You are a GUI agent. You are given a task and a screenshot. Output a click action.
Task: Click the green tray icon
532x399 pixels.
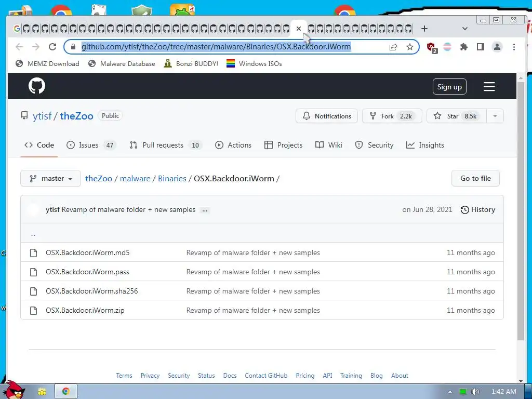click(x=463, y=392)
